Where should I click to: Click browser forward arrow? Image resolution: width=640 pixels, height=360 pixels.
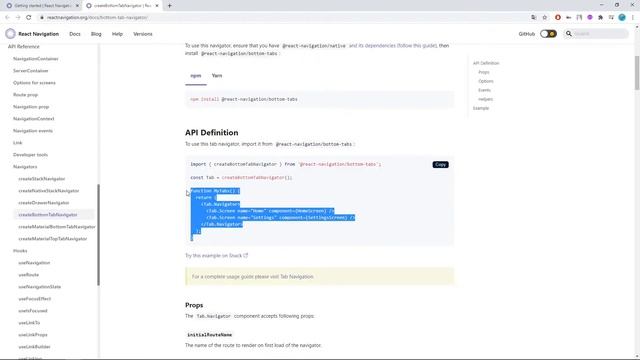[18, 18]
